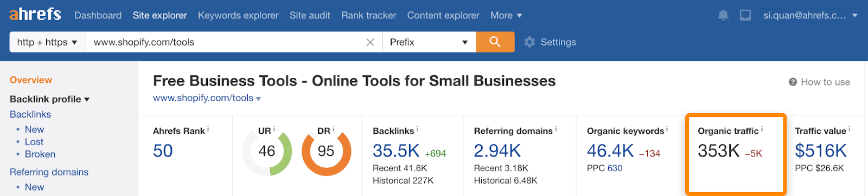Click Historical 6.48K under Referring domains
The image size is (868, 196).
point(506,180)
